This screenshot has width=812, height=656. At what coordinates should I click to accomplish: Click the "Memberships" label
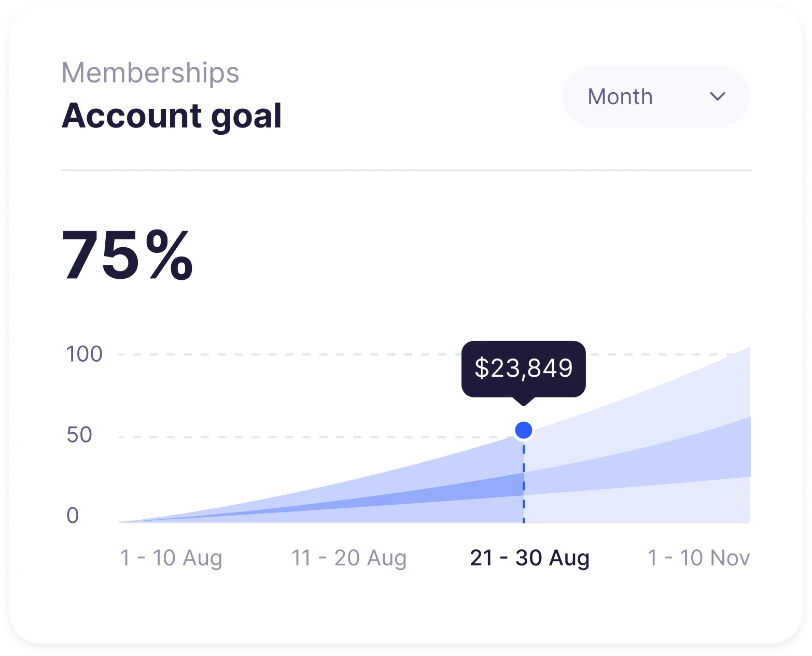point(150,73)
